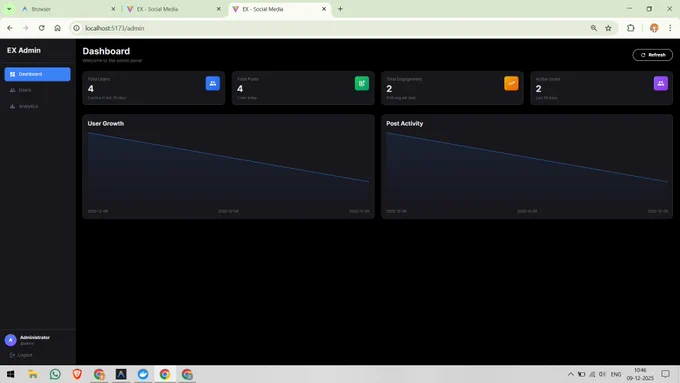Click the ENG language indicator
This screenshot has width=680, height=383.
click(616, 374)
